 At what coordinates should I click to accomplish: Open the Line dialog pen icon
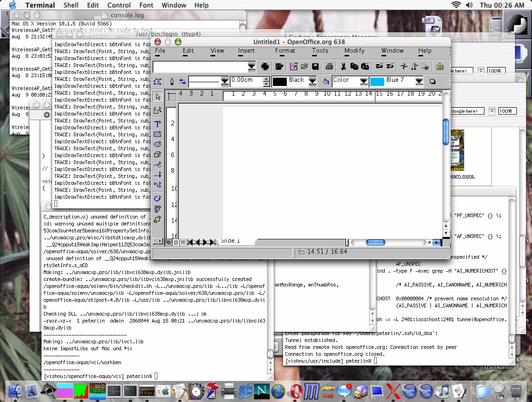click(x=172, y=81)
